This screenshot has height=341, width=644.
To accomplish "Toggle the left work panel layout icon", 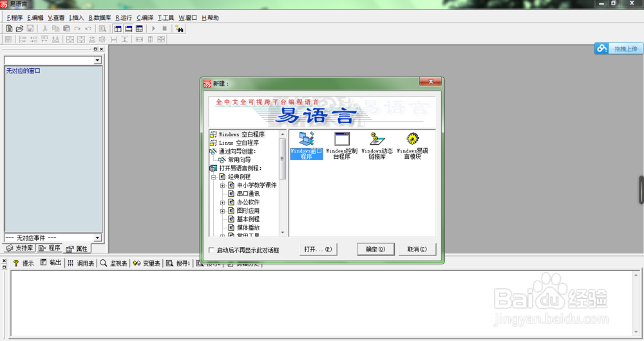I will point(118,28).
